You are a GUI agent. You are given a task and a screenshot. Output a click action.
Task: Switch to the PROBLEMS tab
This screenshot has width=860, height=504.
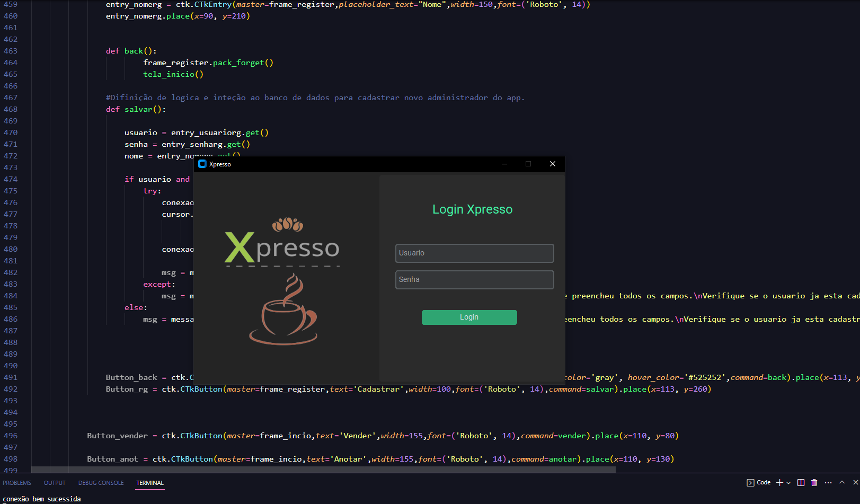17,483
